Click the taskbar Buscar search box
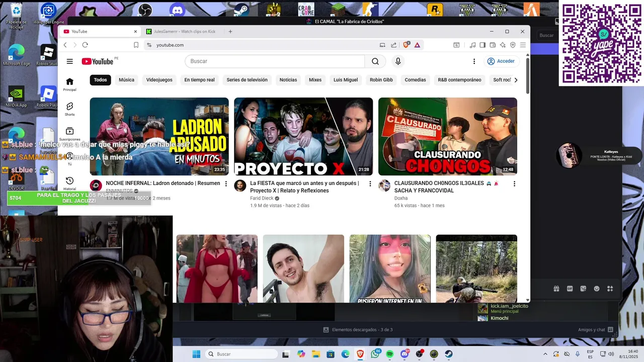Viewport: 644px width, 362px height. pyautogui.click(x=242, y=354)
